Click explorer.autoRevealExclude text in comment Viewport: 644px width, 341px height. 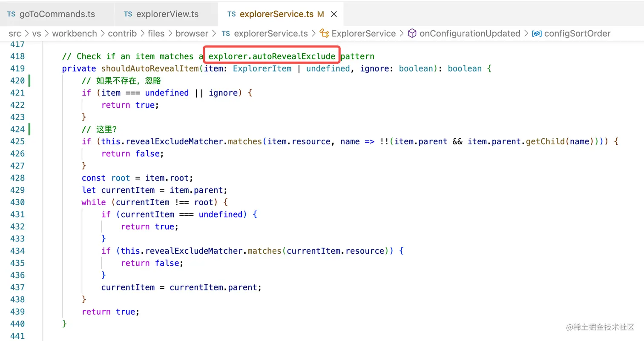pos(272,56)
